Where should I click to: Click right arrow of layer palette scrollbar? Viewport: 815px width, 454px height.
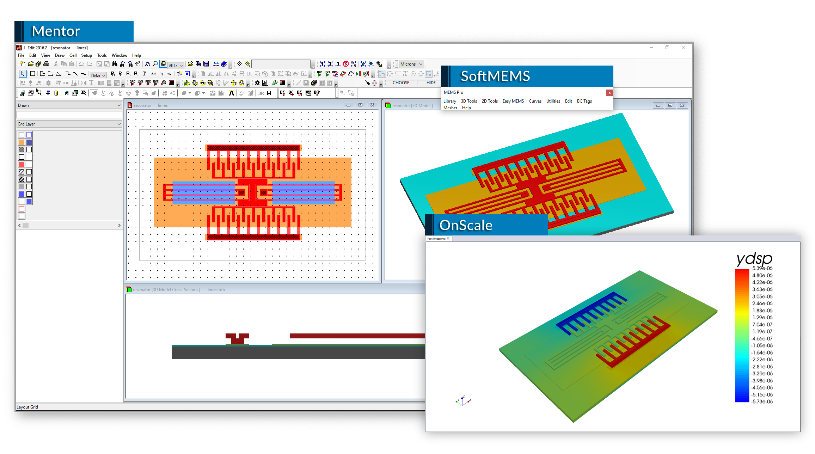point(119,225)
